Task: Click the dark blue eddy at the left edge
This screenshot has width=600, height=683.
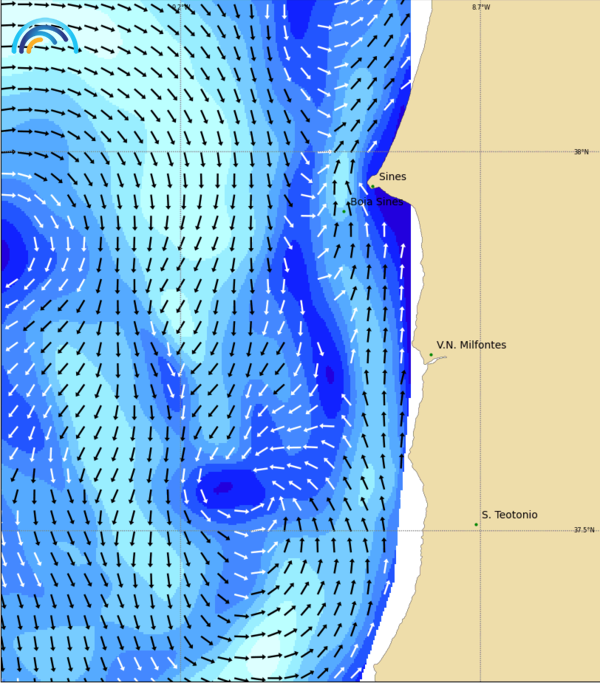Action: point(4,252)
